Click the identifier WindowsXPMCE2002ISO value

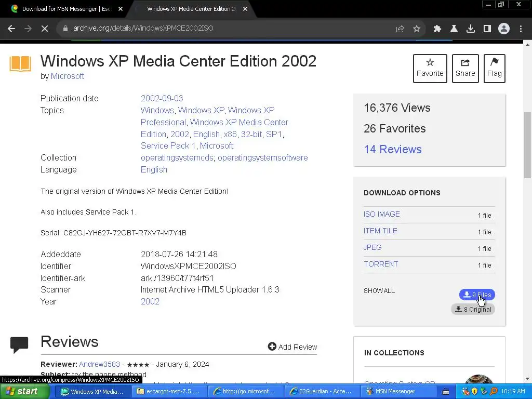tap(188, 267)
